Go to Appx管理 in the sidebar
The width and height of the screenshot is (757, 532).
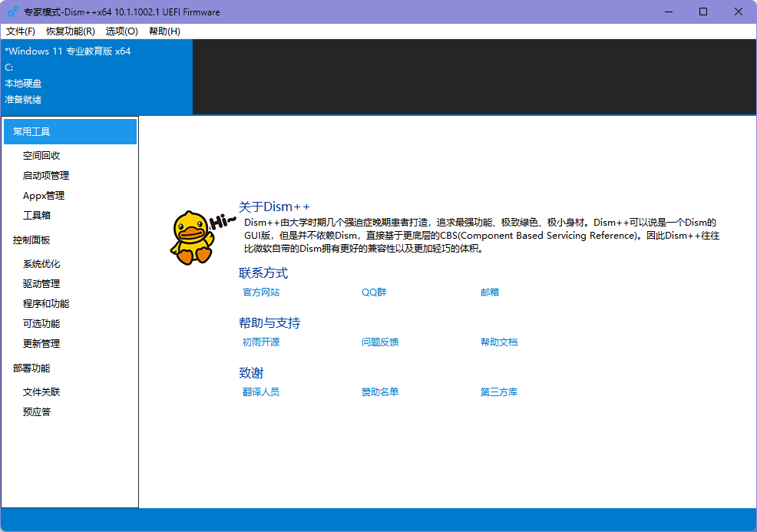pyautogui.click(x=44, y=196)
